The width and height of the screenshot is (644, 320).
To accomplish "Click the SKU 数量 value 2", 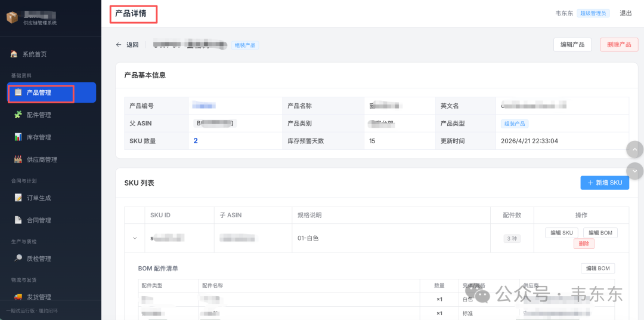I will 196,141.
